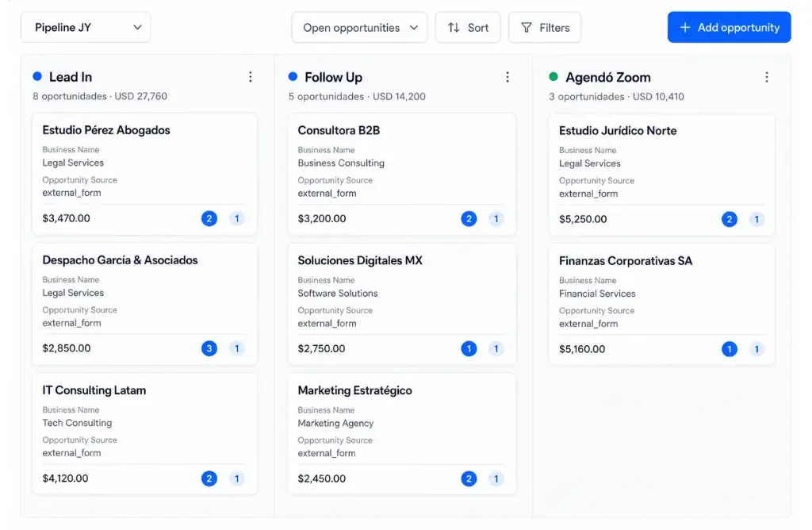Click light badge 1 on Consultora B2B card
The height and width of the screenshot is (530, 812).
pyautogui.click(x=496, y=219)
